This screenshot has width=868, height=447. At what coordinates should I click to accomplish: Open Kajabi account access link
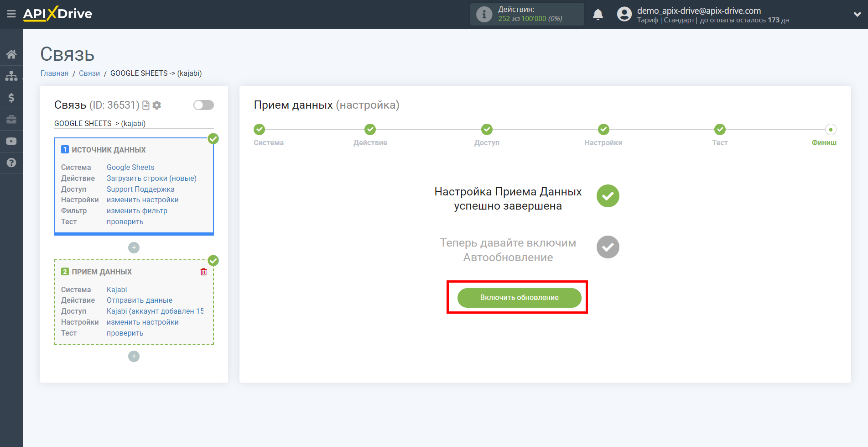[155, 311]
